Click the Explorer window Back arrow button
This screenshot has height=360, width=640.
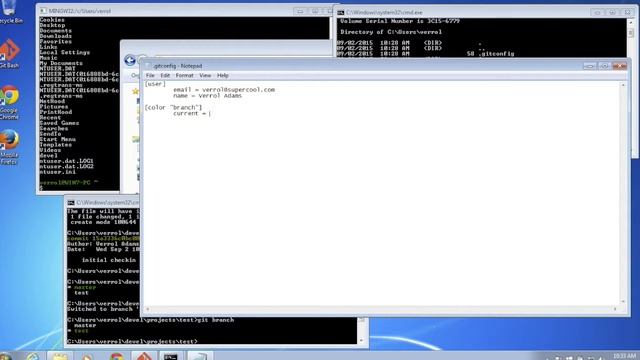(x=130, y=60)
